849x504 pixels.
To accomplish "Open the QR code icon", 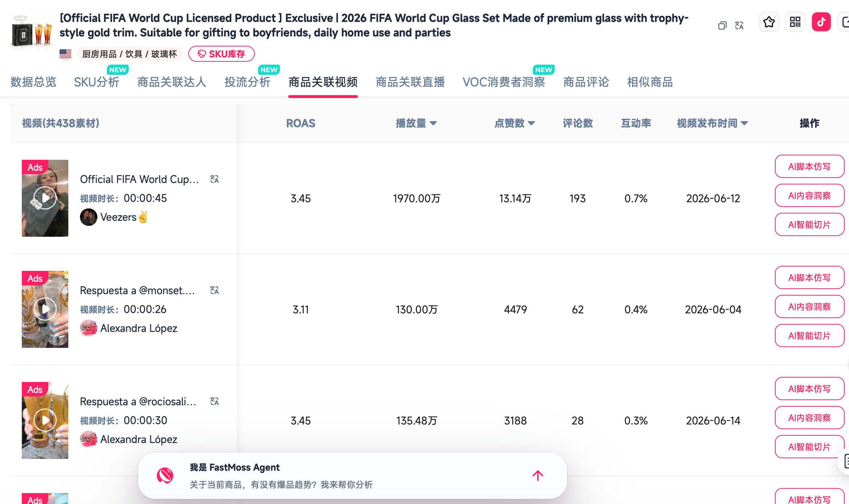I will (x=795, y=22).
